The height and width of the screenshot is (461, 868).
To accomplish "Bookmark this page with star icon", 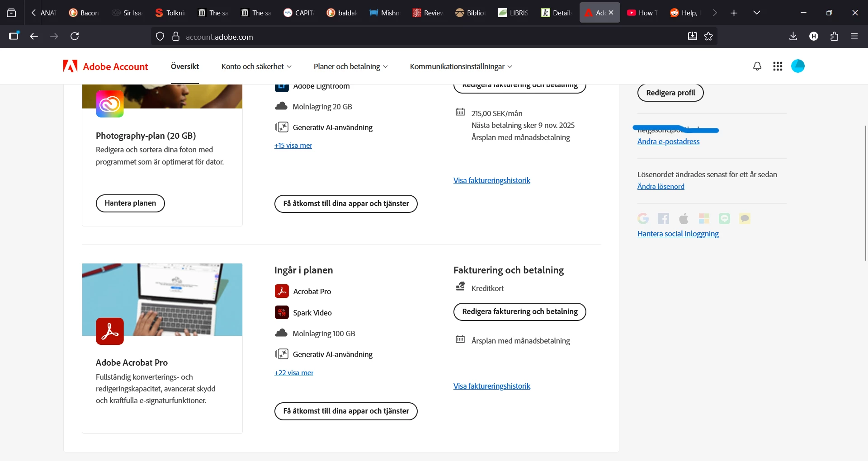I will click(x=708, y=37).
